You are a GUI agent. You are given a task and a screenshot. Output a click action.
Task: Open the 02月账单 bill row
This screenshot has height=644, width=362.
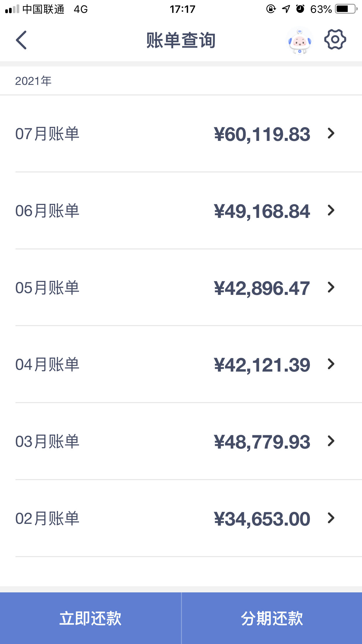coord(181,518)
